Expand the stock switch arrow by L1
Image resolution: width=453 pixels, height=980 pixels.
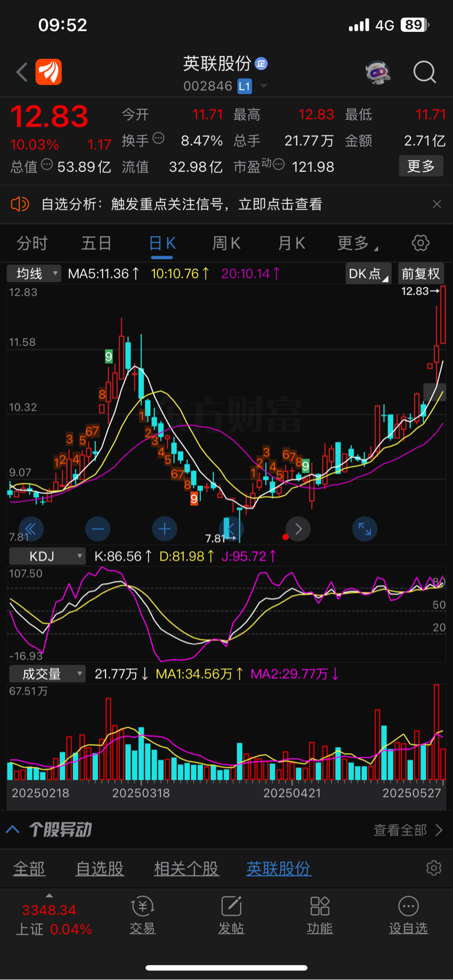click(x=264, y=87)
